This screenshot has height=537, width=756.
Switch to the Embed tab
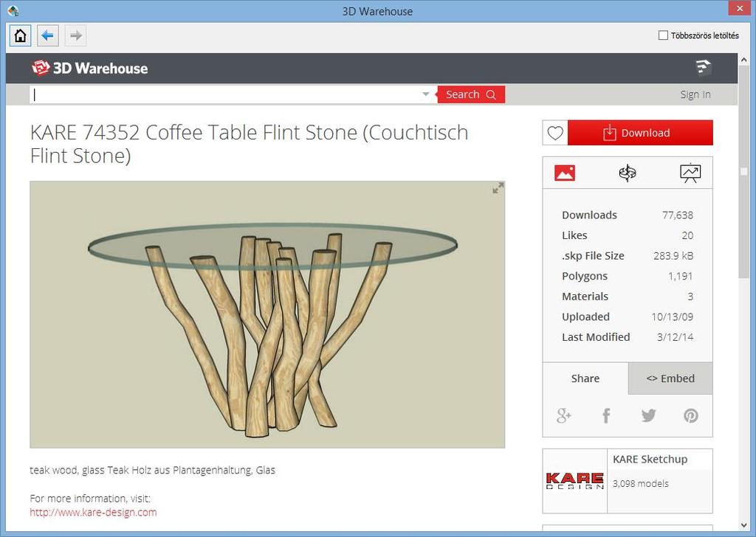pos(670,378)
